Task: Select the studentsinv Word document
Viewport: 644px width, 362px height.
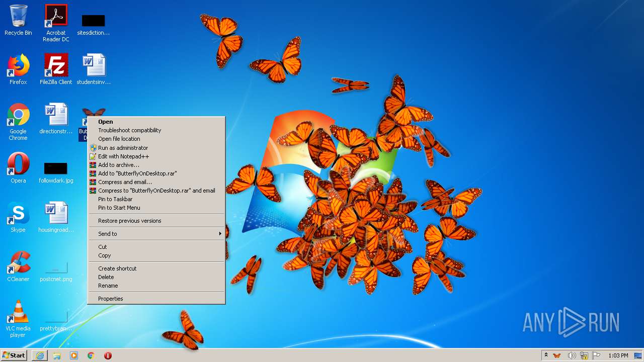Action: (x=94, y=69)
